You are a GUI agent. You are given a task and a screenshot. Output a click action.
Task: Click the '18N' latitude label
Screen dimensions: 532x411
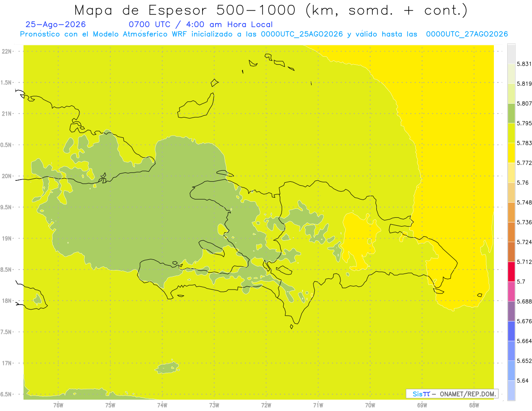tap(7, 301)
